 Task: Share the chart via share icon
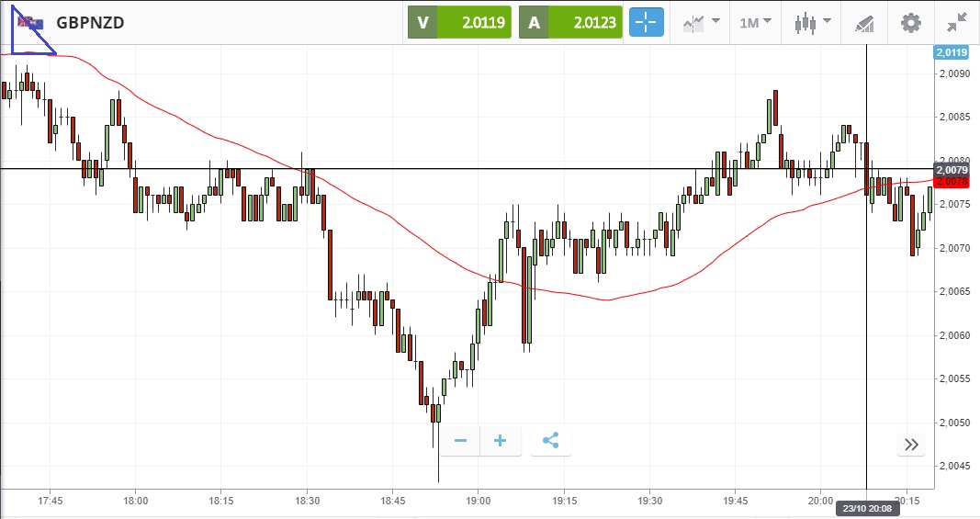click(551, 441)
